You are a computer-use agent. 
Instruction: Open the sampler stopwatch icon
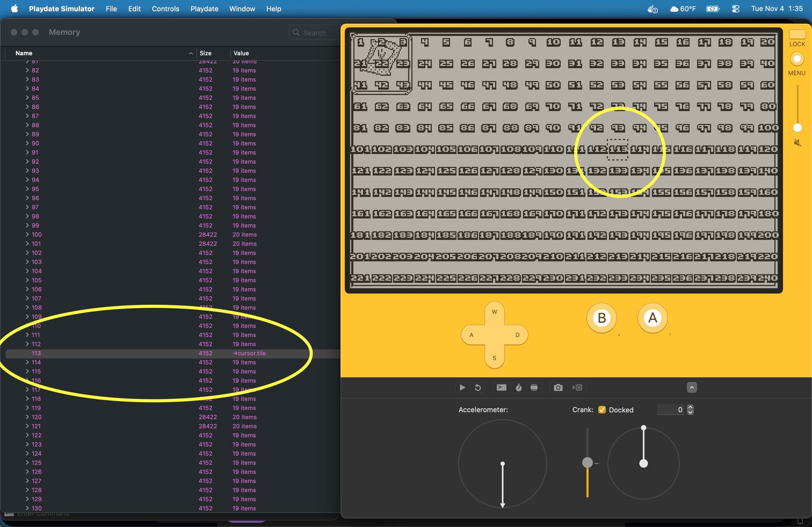(x=518, y=388)
